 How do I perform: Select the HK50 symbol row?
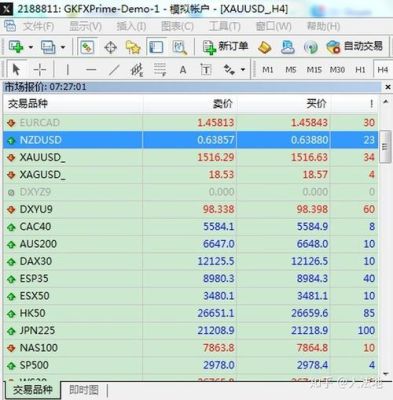pos(190,313)
